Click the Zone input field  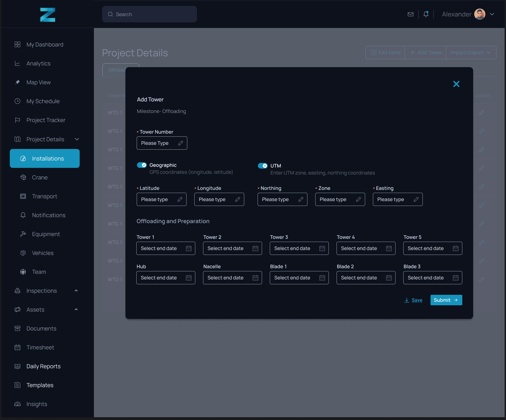pyautogui.click(x=340, y=199)
